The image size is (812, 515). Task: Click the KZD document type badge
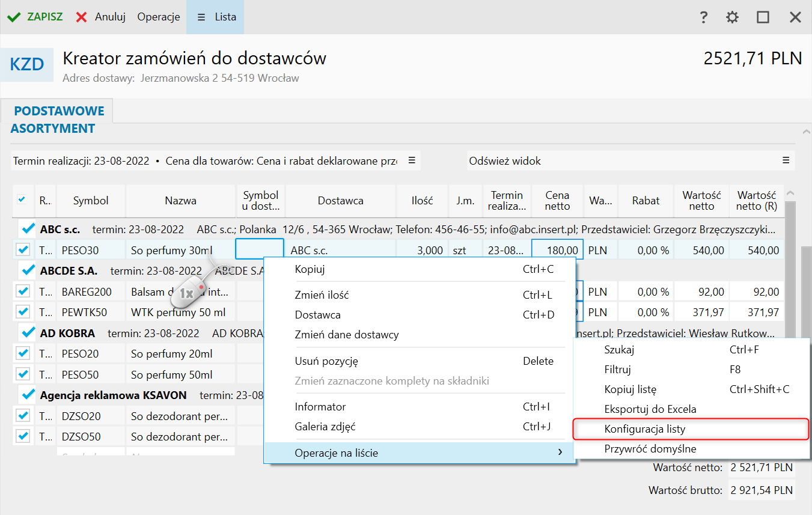(x=27, y=64)
